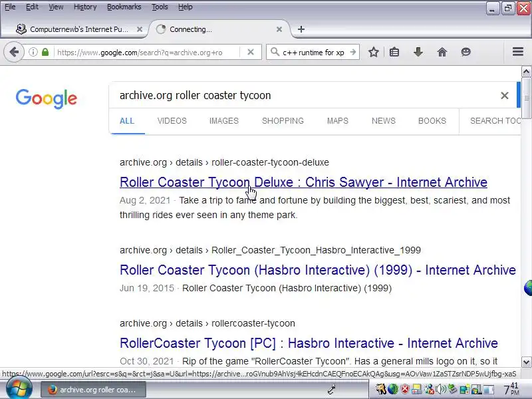The width and height of the screenshot is (532, 399).
Task: Open the Edit menu
Action: coord(32,7)
